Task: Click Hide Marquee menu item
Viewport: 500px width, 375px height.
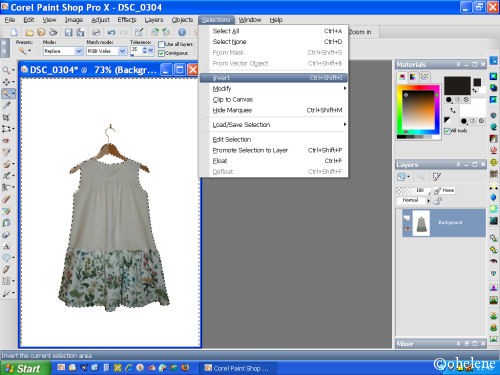Action: (273, 110)
